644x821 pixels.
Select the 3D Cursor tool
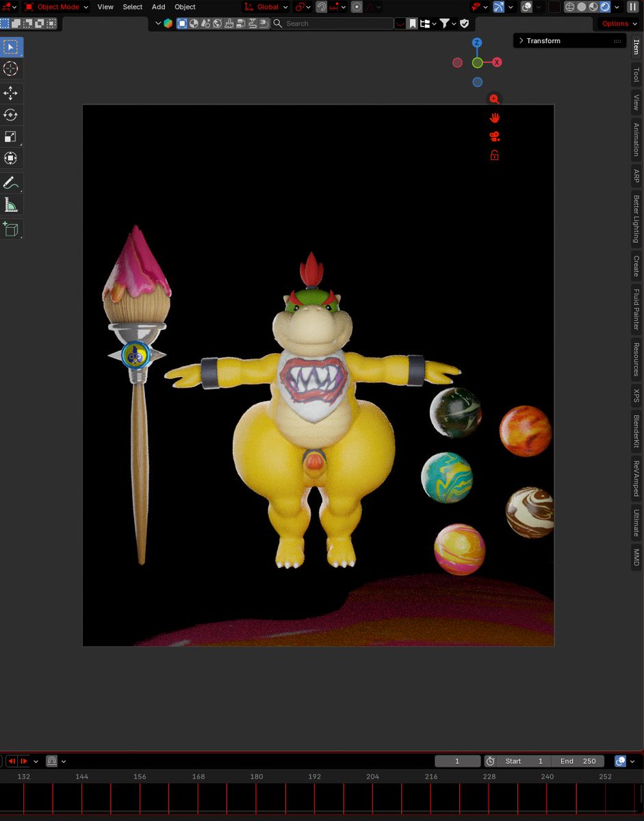tap(11, 69)
